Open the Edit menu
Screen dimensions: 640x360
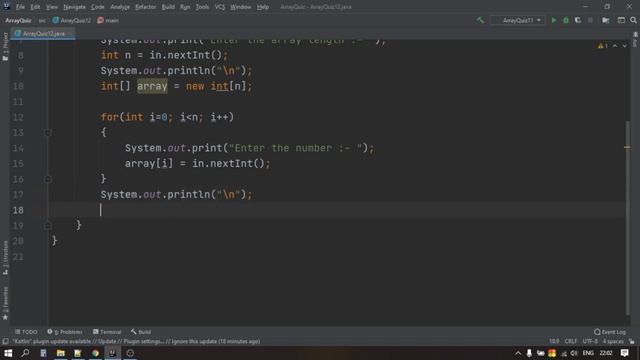coord(35,7)
